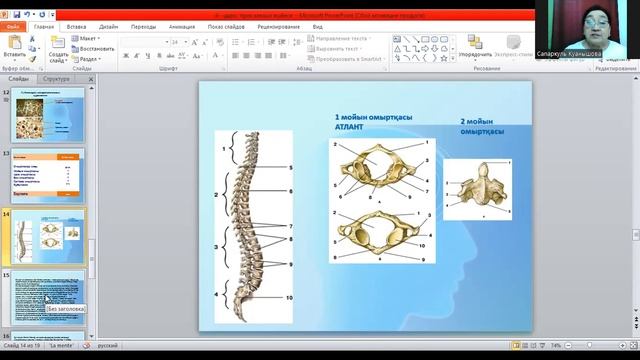This screenshot has height=360, width=640.
Task: Copy the selection with the copy icon
Action: pyautogui.click(x=32, y=49)
